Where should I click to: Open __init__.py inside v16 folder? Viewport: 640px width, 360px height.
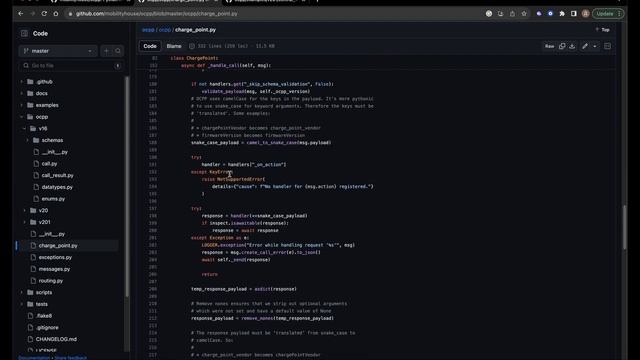tap(54, 152)
